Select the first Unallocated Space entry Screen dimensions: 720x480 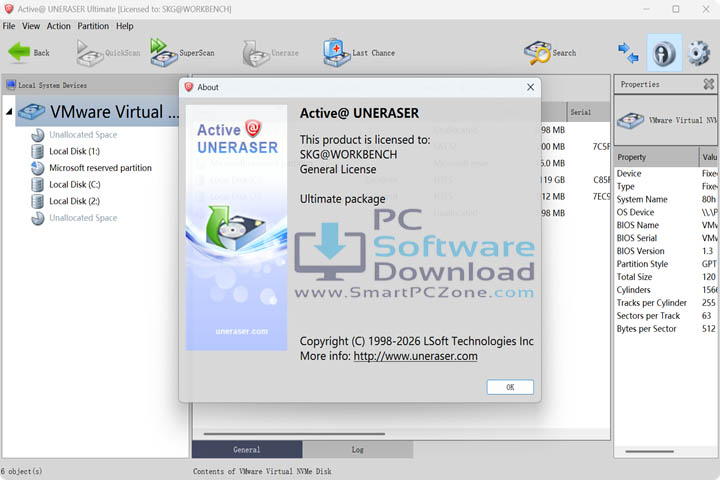(83, 135)
